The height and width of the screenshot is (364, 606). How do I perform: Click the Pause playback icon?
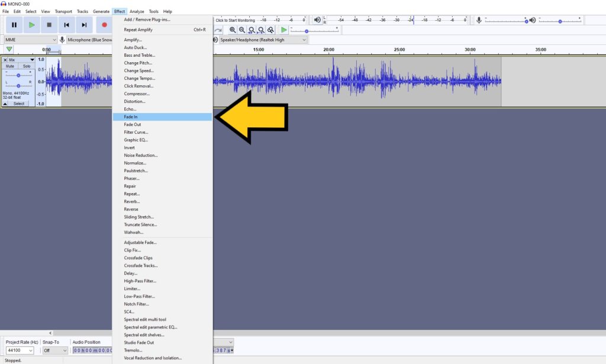(14, 24)
